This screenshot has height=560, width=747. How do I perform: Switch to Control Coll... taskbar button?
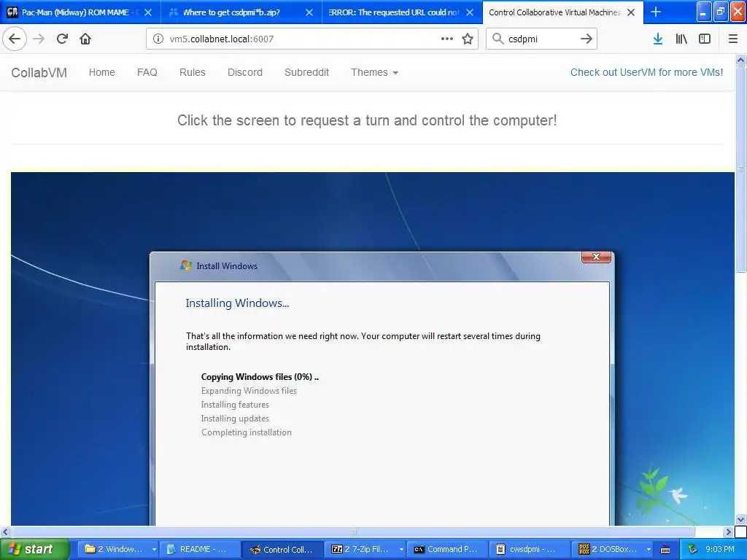coord(282,549)
